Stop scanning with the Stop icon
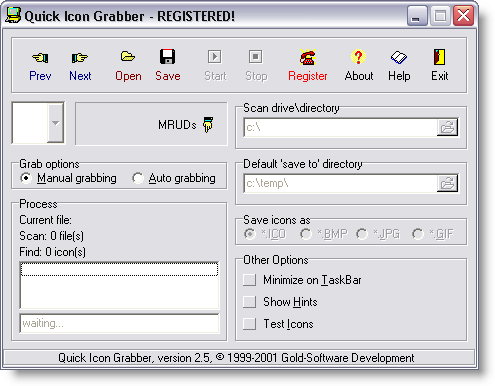This screenshot has height=386, width=495. pyautogui.click(x=256, y=57)
